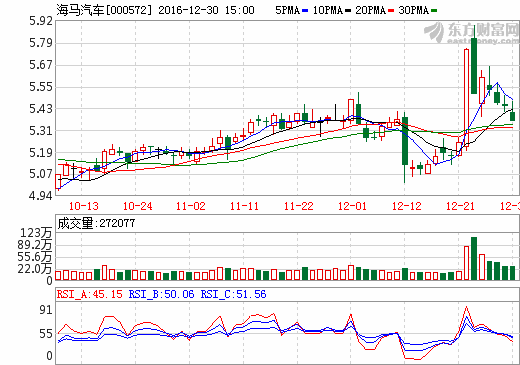Click the tall red candlestick near 12-21
The height and width of the screenshot is (365, 520).
coord(466,97)
